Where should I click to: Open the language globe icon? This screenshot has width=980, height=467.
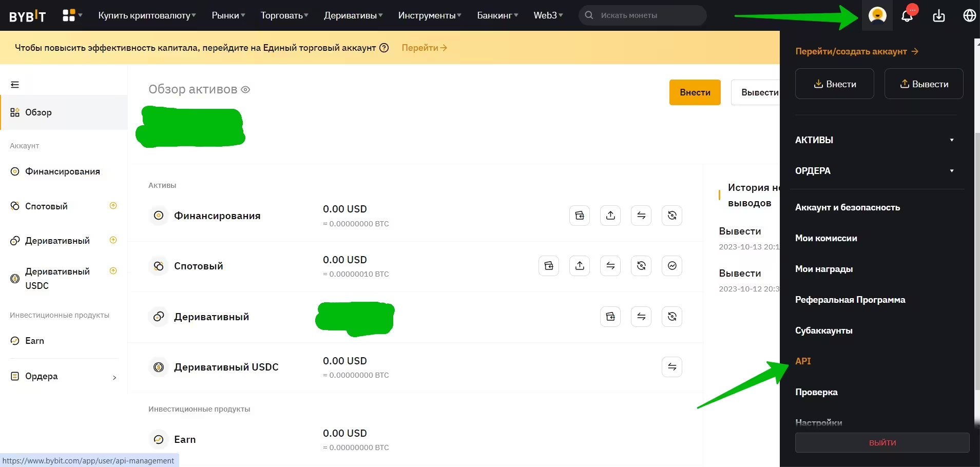coord(969,16)
